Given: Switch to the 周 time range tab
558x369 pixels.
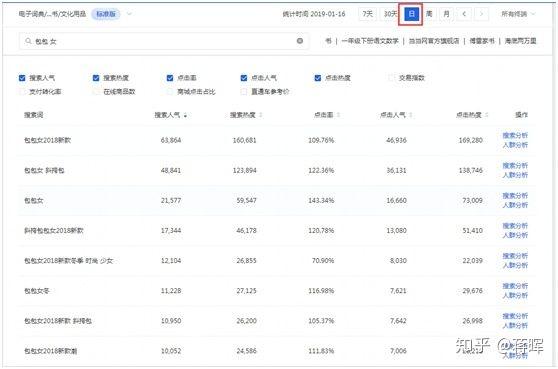Looking at the screenshot, I should click(x=429, y=14).
